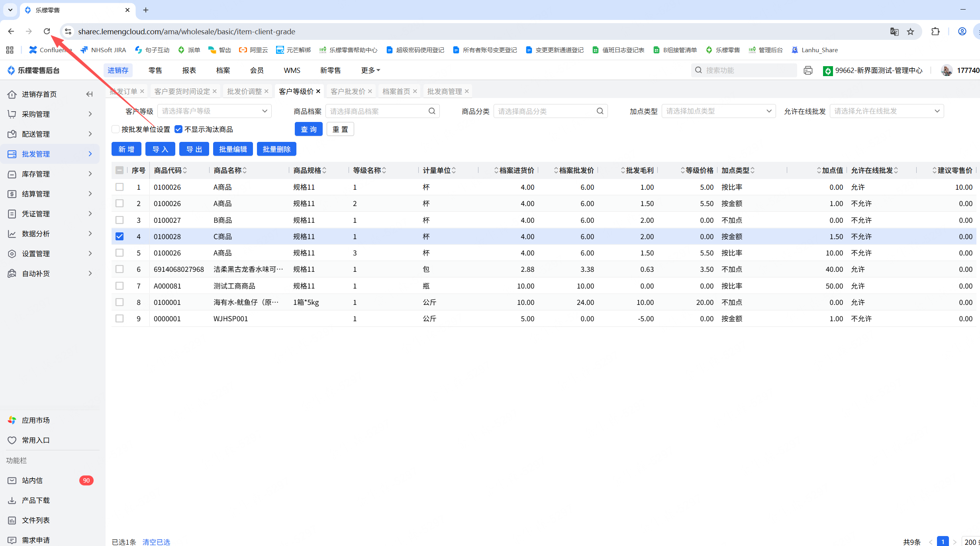Uncheck 不显示淘汰商品 checkbox

[x=178, y=129]
